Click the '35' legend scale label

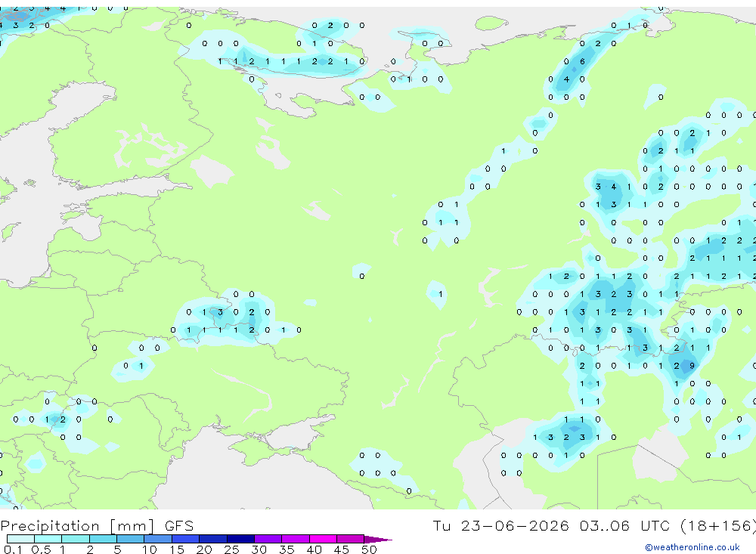[287, 549]
